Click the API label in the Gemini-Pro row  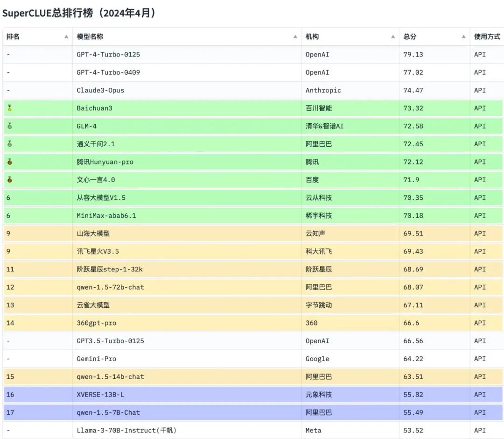click(480, 359)
